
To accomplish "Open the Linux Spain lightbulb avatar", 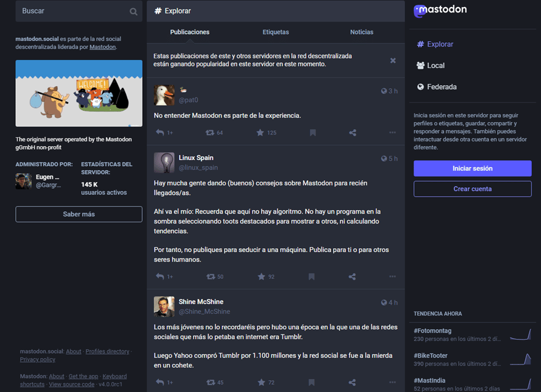I will point(164,163).
